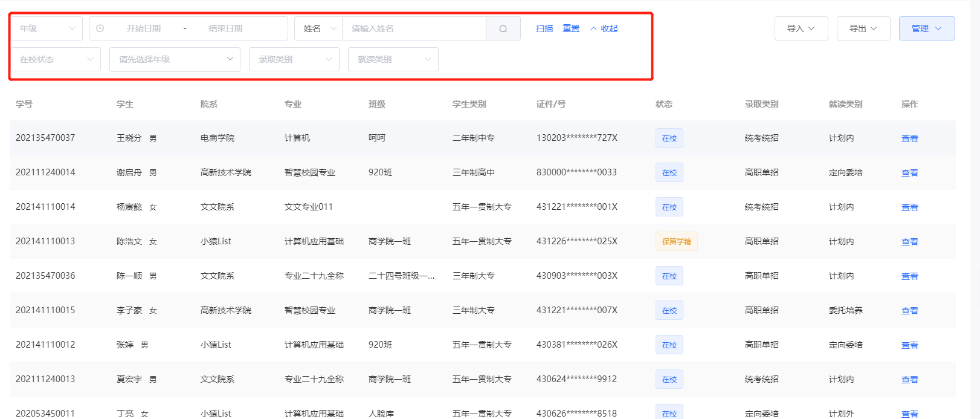Expand the 导出 dropdown button
The height and width of the screenshot is (419, 980).
863,28
